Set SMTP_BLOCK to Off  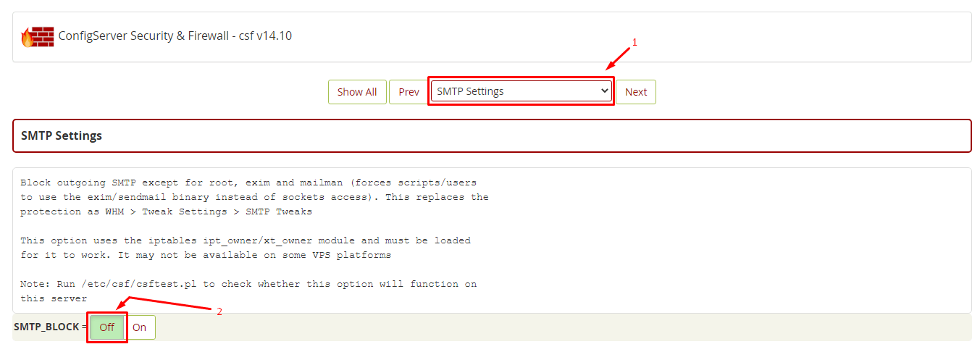click(107, 327)
